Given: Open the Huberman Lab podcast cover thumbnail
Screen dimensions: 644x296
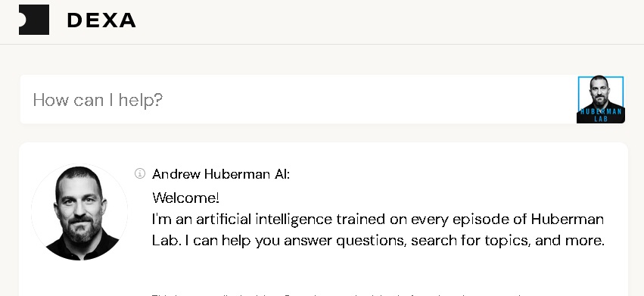Looking at the screenshot, I should click(600, 99).
